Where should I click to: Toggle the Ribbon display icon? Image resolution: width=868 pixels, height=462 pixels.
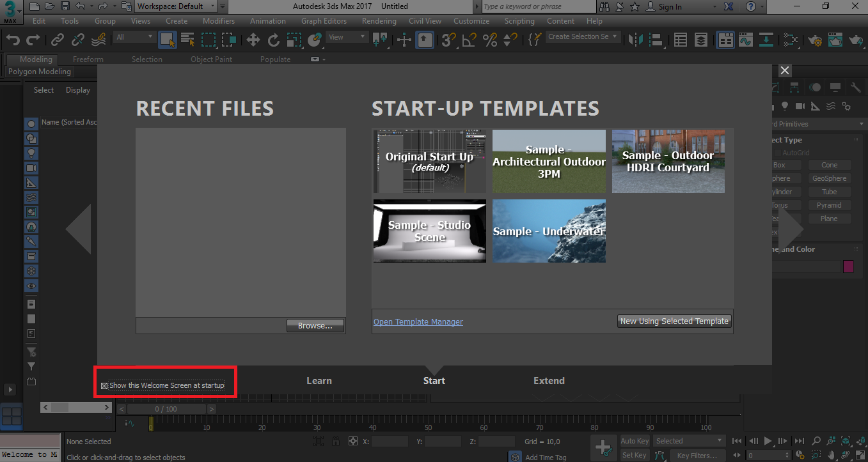coord(725,40)
